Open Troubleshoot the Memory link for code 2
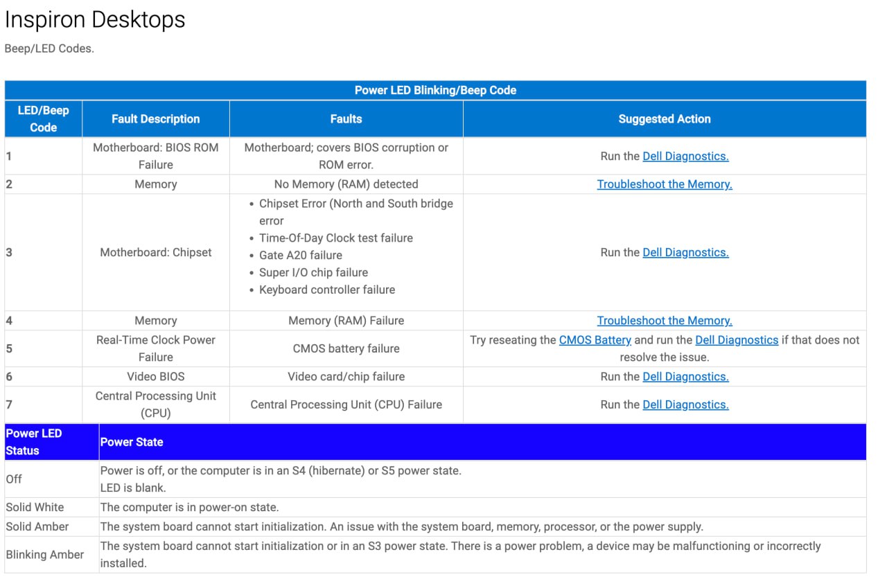 point(665,184)
